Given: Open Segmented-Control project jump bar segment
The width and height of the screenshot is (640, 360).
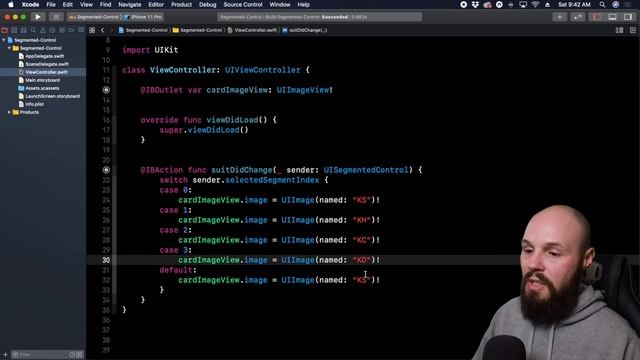Looking at the screenshot, I should [x=143, y=30].
